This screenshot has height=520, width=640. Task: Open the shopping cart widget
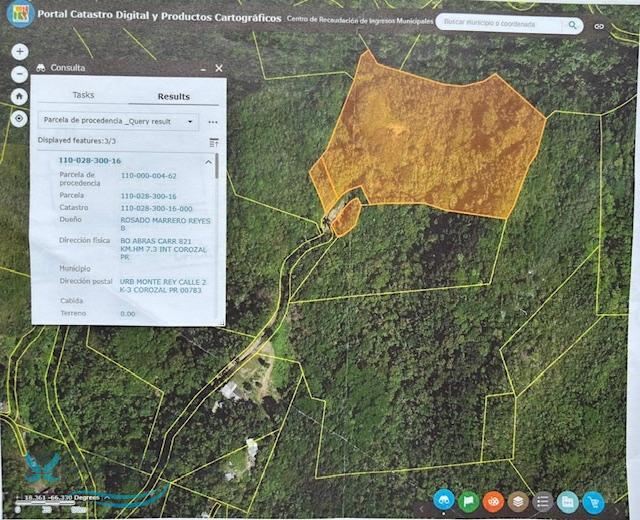(594, 501)
